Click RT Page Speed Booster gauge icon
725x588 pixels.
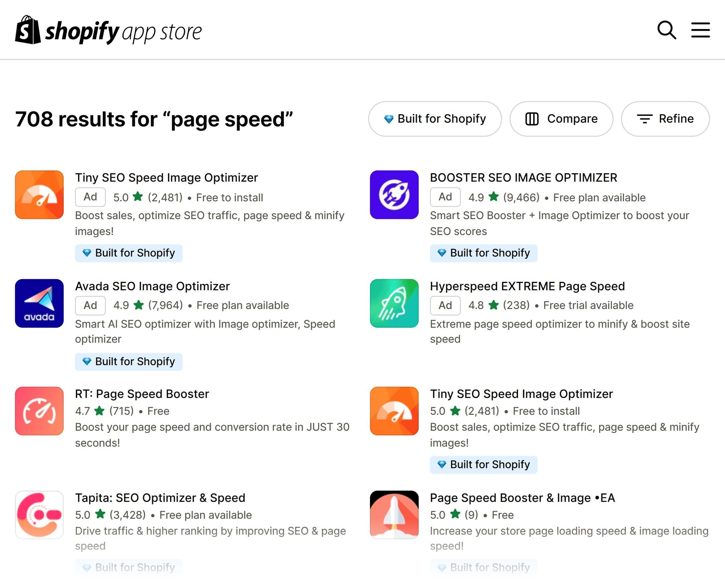coord(39,411)
